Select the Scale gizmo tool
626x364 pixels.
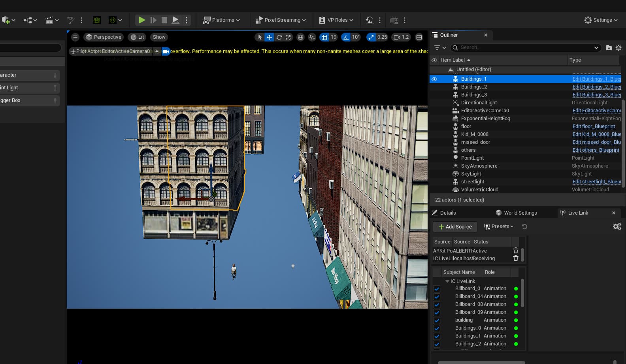[288, 37]
